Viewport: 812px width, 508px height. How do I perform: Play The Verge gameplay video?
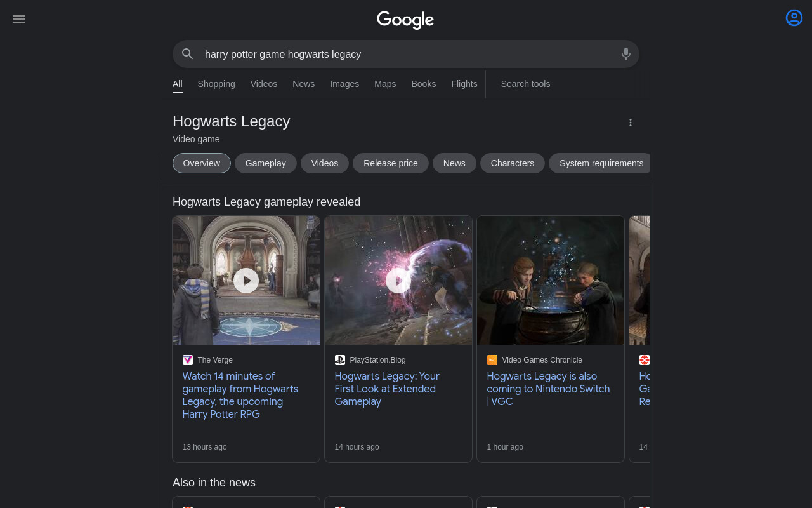point(246,280)
